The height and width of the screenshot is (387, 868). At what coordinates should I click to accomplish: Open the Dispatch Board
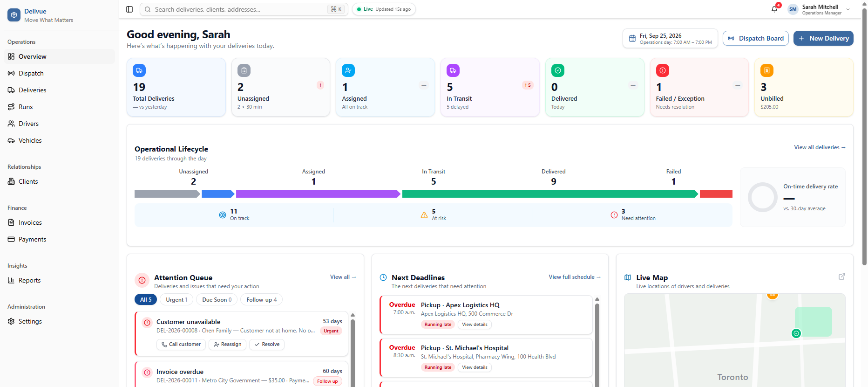[x=756, y=38]
